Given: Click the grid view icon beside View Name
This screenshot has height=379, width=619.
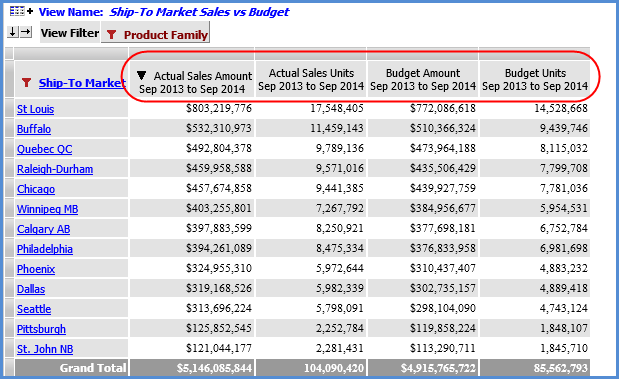Looking at the screenshot, I should coord(17,11).
